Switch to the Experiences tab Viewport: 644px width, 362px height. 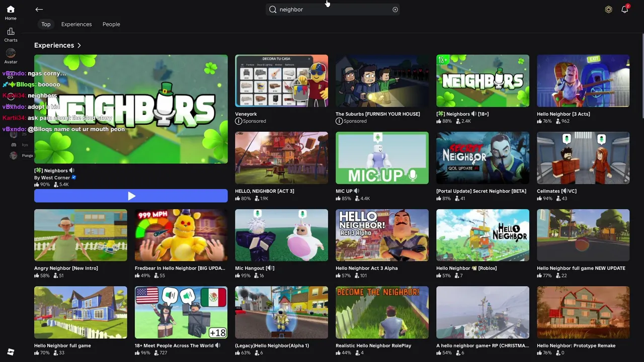tap(76, 24)
